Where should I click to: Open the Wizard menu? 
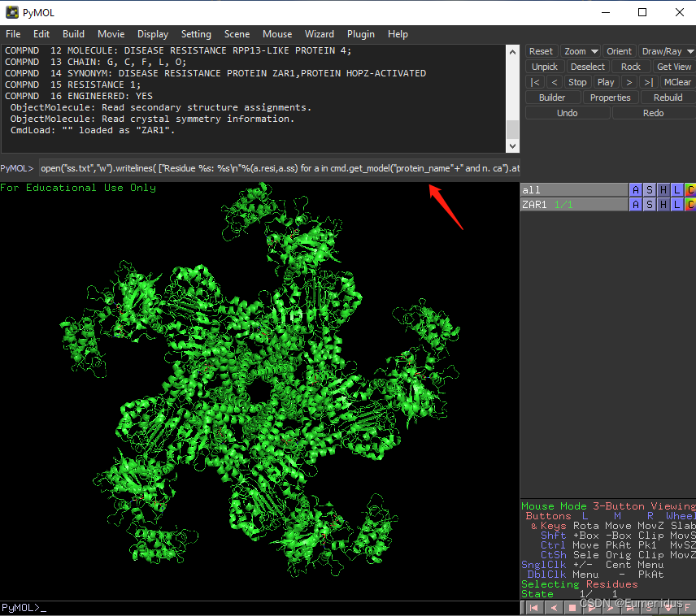pos(320,34)
